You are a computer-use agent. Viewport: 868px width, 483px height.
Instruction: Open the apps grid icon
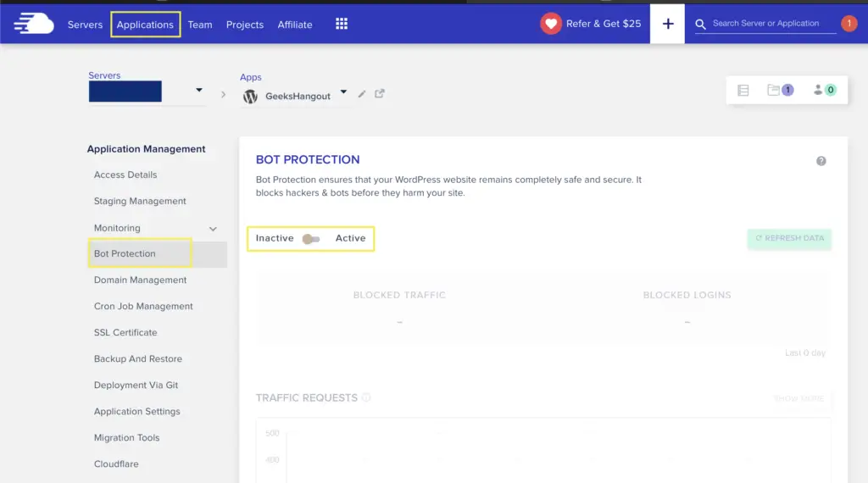pos(342,24)
